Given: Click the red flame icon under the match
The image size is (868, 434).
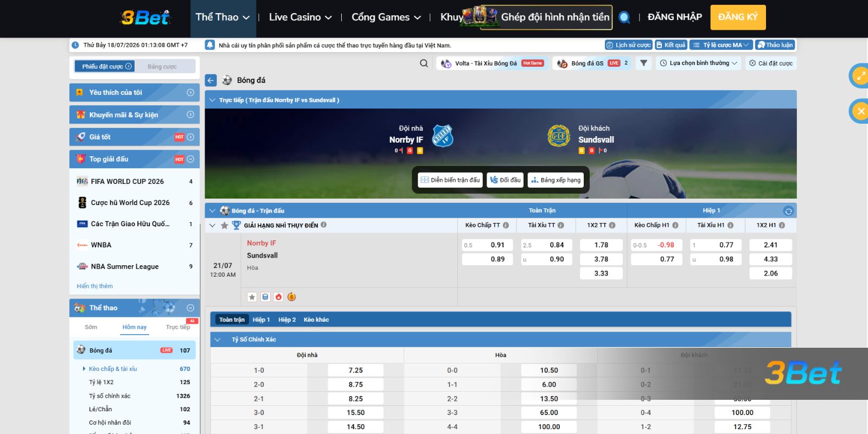Looking at the screenshot, I should pyautogui.click(x=278, y=297).
